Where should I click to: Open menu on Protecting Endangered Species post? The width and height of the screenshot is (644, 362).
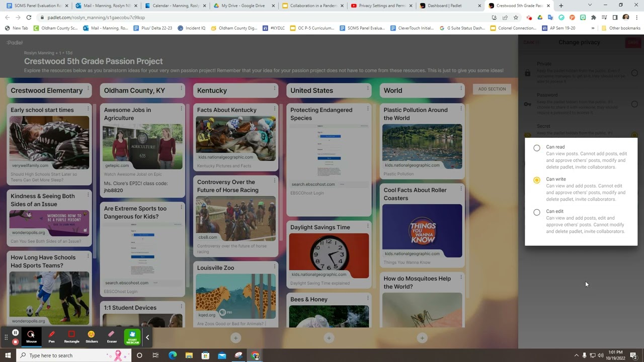pos(368,109)
